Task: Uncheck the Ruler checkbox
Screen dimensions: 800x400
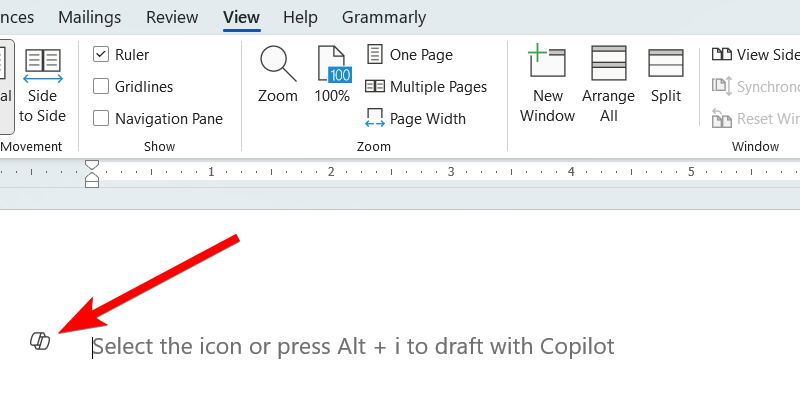Action: (101, 54)
